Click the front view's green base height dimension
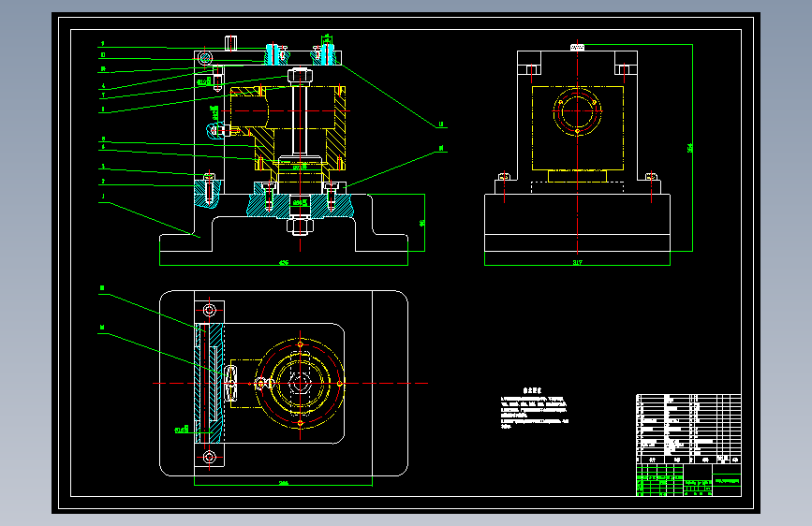 421,223
